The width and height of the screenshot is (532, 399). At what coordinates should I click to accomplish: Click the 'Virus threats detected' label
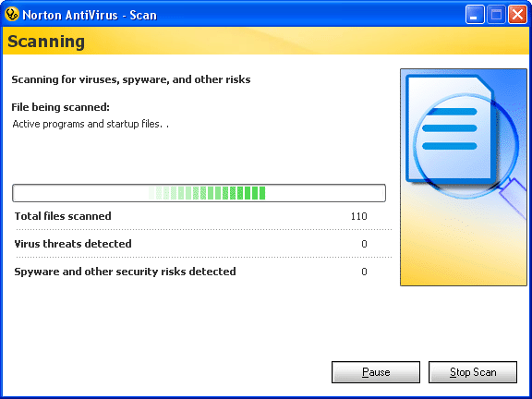click(73, 244)
